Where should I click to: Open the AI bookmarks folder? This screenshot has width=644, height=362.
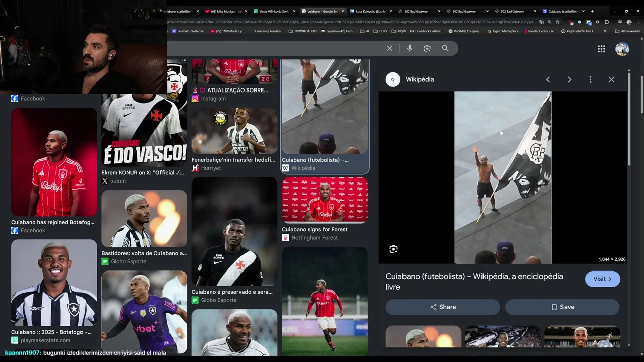(365, 31)
